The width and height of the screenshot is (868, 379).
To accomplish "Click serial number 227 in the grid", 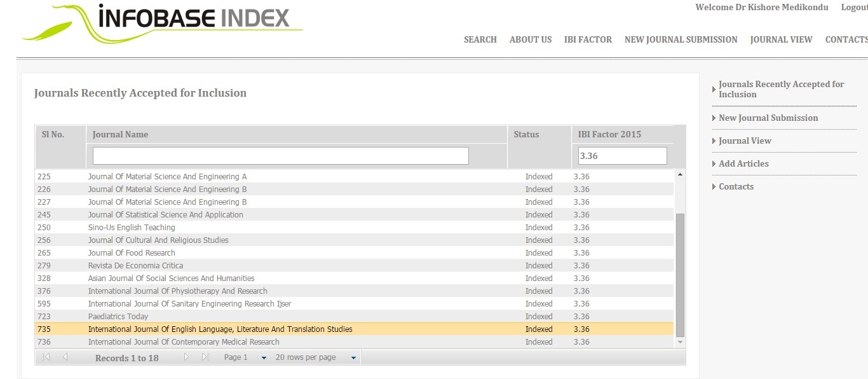I will click(x=44, y=202).
